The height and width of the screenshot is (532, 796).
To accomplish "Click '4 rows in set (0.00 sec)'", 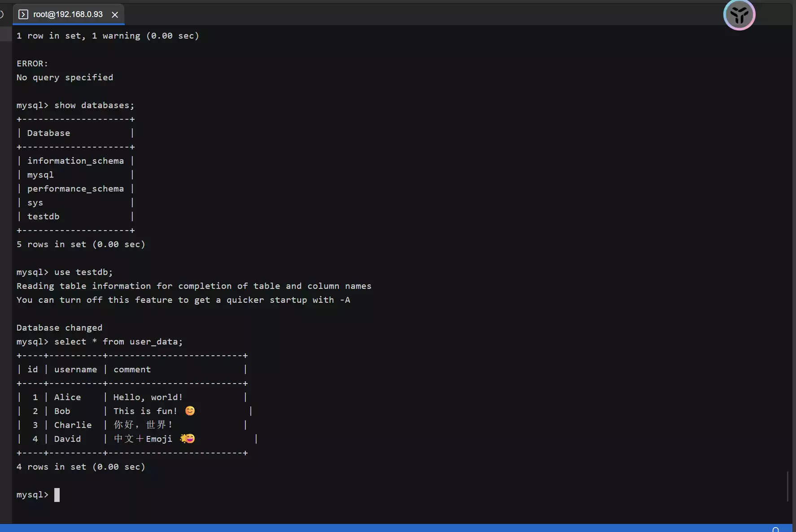I will click(x=81, y=467).
